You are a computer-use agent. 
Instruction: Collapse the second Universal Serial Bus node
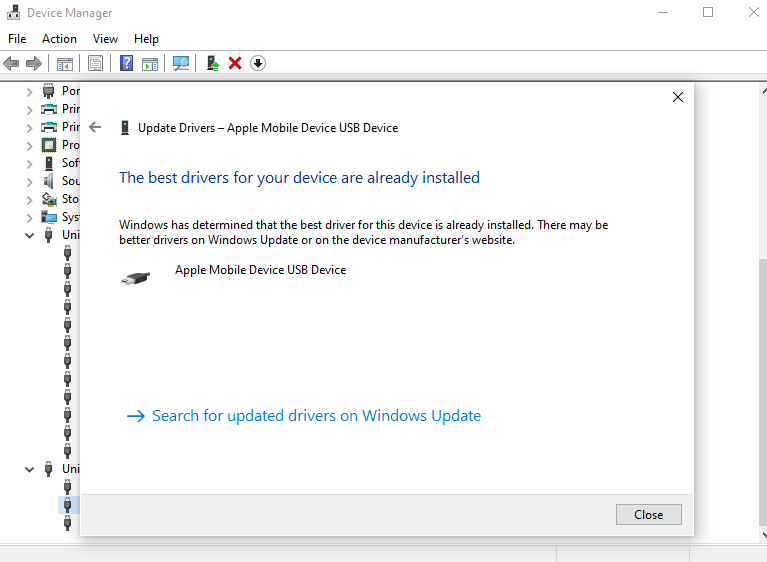(29, 470)
